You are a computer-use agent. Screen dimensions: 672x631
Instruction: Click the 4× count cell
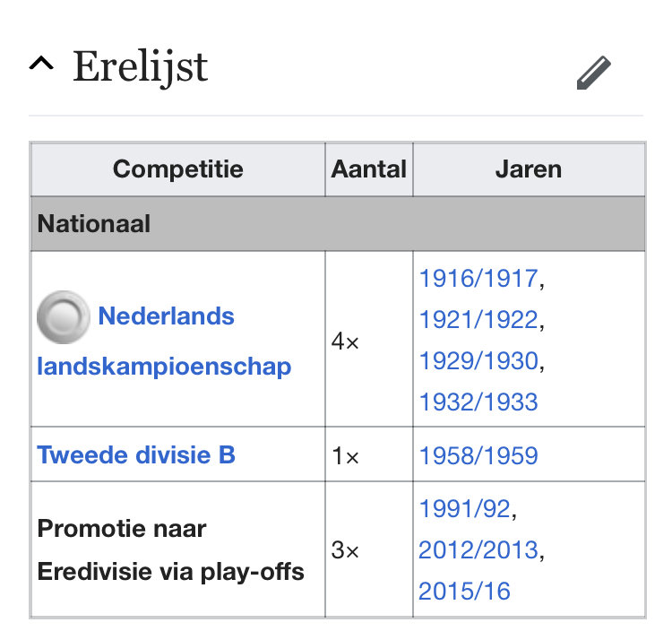coord(369,339)
